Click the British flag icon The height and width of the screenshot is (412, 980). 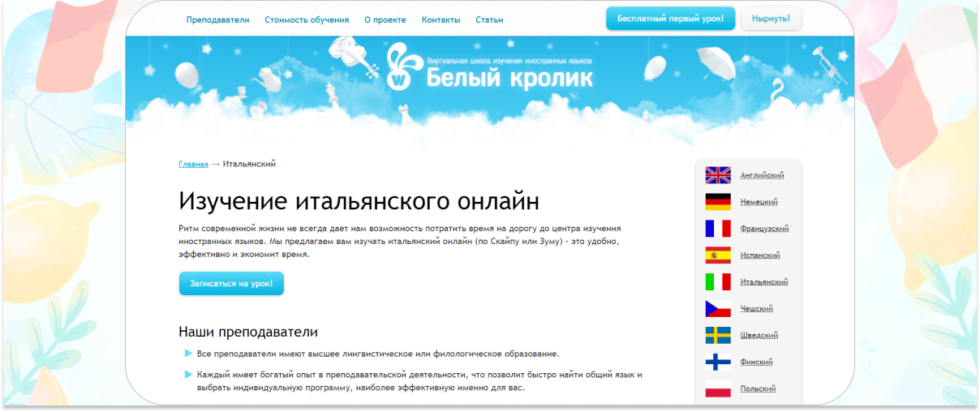pos(718,175)
